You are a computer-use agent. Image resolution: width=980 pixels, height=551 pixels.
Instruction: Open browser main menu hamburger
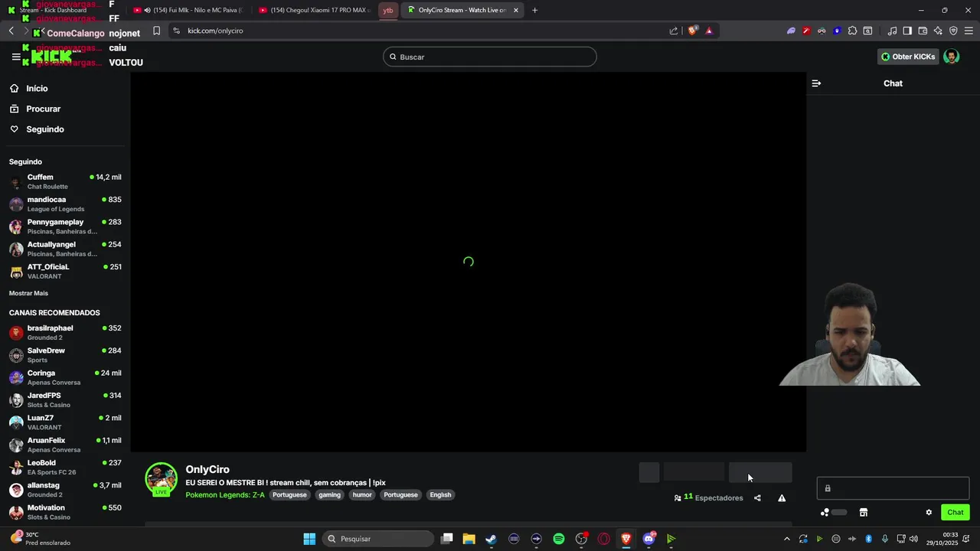[x=969, y=31]
